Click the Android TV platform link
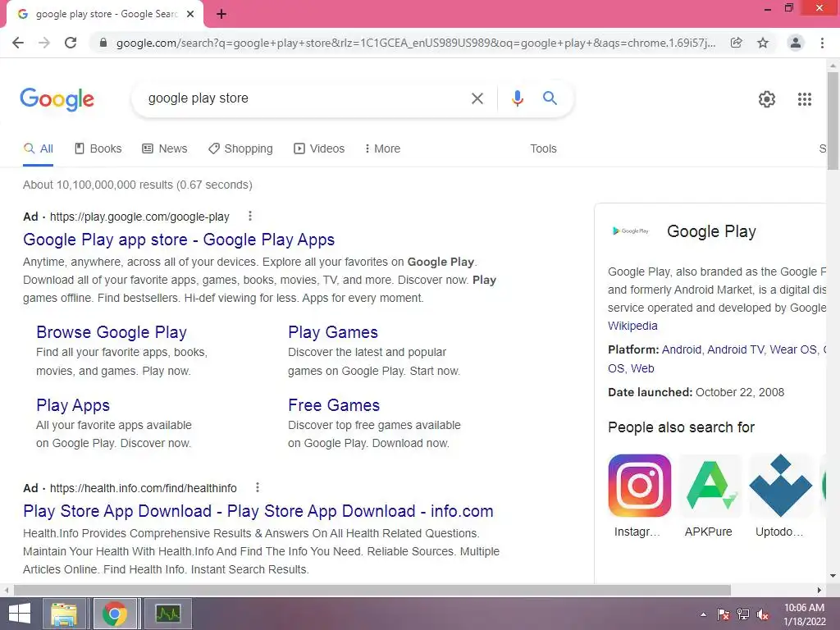Image resolution: width=840 pixels, height=630 pixels. [736, 349]
